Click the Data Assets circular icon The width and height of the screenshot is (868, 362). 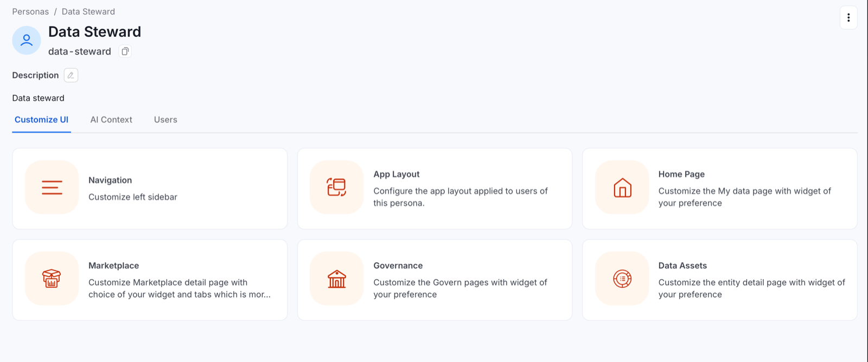click(x=622, y=279)
